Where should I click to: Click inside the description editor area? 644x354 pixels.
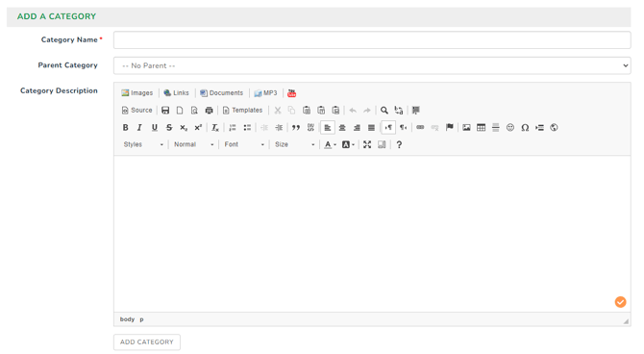(372, 234)
